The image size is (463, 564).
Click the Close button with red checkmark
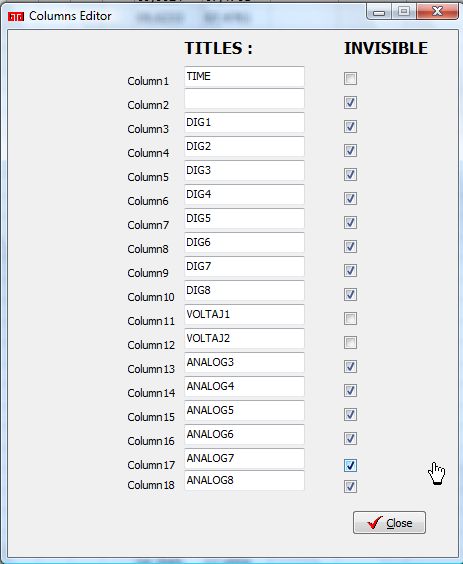click(x=389, y=522)
